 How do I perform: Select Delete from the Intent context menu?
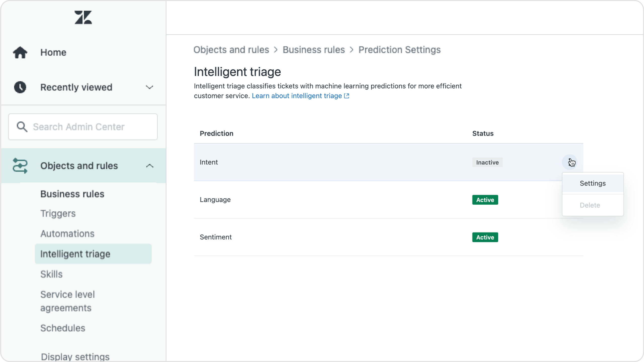click(590, 205)
